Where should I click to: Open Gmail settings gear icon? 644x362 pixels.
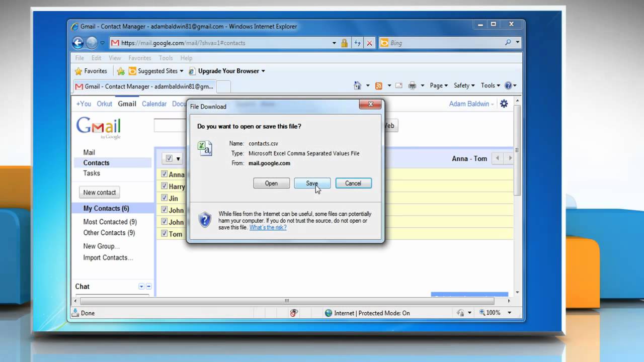click(x=504, y=104)
